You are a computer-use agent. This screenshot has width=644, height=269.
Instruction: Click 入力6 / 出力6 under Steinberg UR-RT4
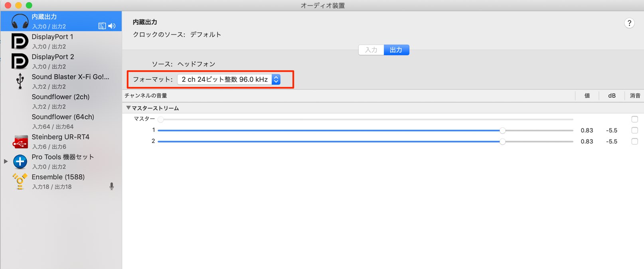(x=49, y=146)
